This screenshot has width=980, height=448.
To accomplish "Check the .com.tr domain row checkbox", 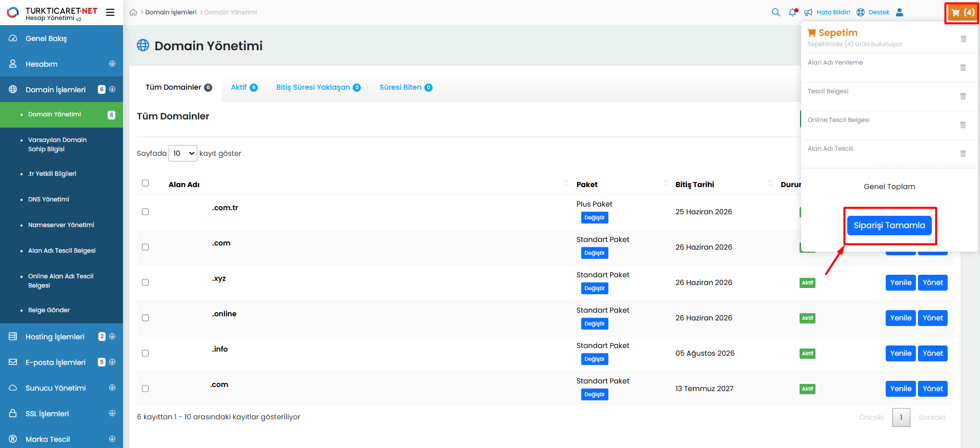I will [x=146, y=212].
